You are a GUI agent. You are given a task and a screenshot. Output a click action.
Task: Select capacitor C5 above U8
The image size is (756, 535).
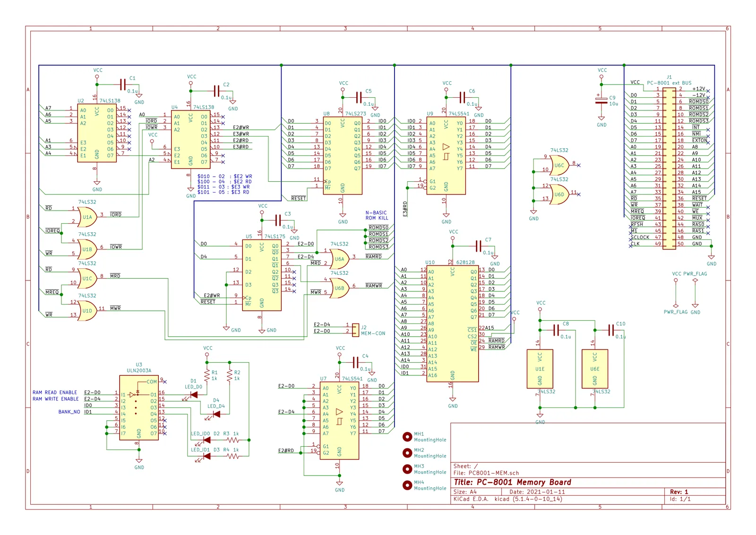coord(359,98)
